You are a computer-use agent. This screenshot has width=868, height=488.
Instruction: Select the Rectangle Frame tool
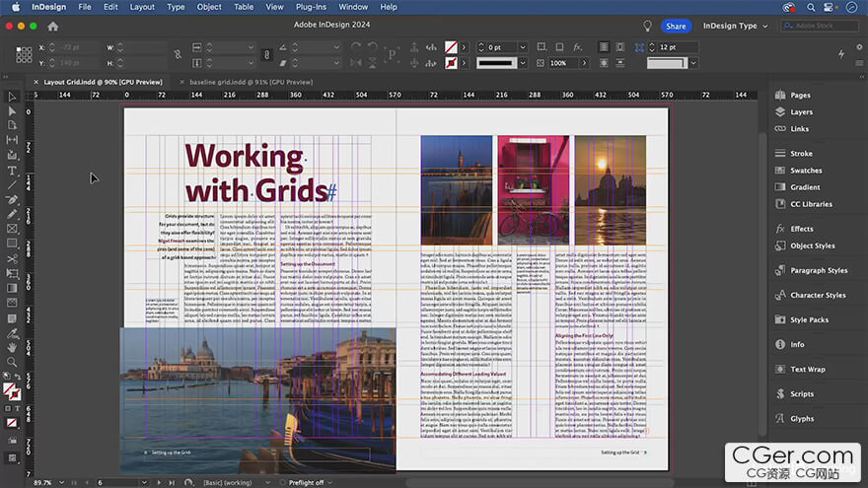12,229
